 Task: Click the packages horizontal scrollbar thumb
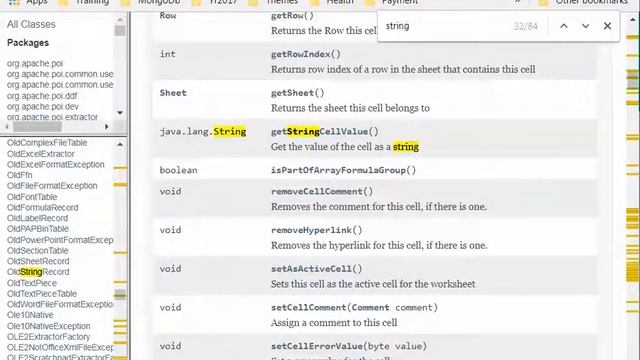click(37, 127)
